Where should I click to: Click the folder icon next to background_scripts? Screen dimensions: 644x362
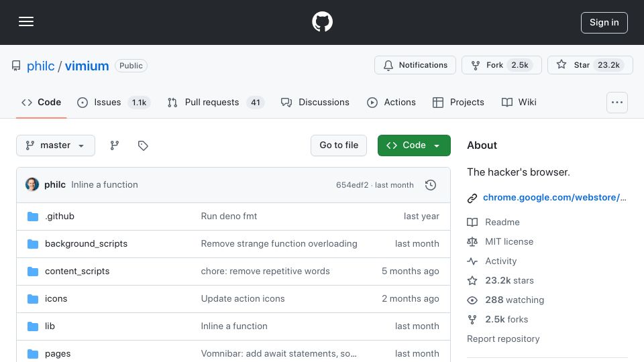click(32, 244)
